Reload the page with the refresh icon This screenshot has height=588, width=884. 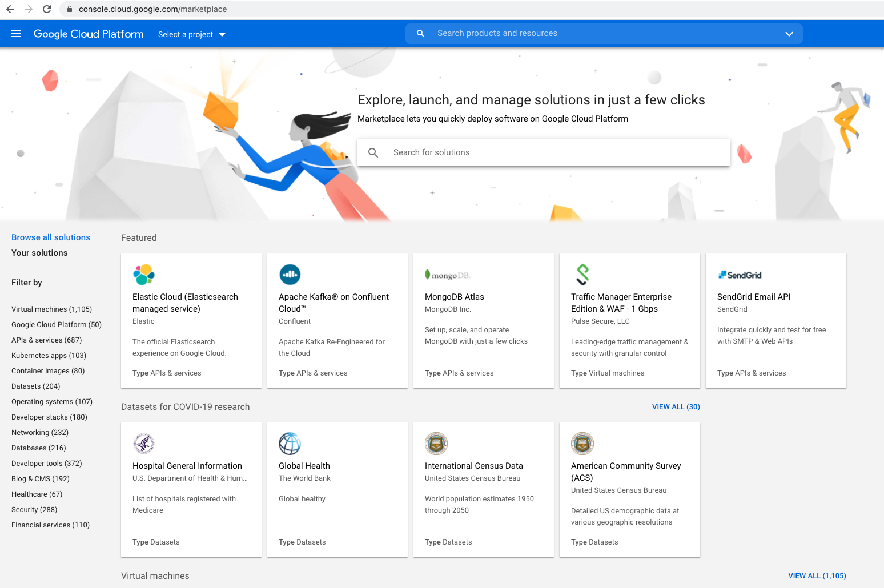47,9
